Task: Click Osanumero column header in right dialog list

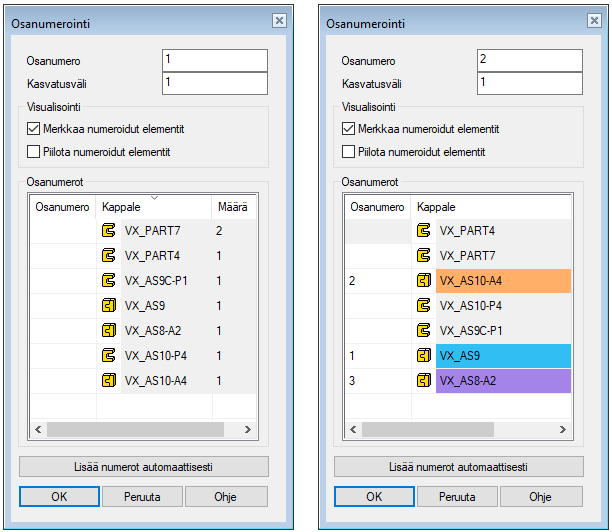Action: 376,207
